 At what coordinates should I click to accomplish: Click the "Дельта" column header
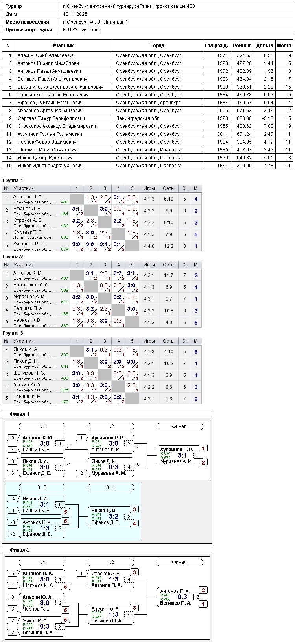click(264, 46)
